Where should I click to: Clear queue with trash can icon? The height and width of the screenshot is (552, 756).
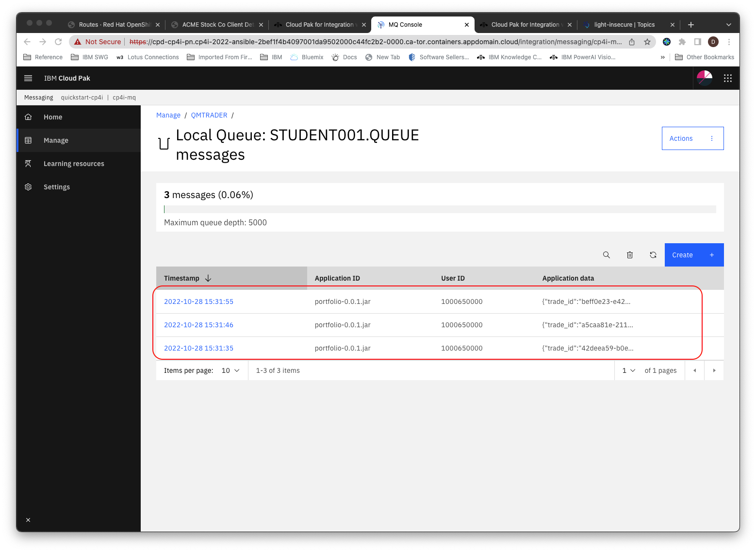[629, 255]
